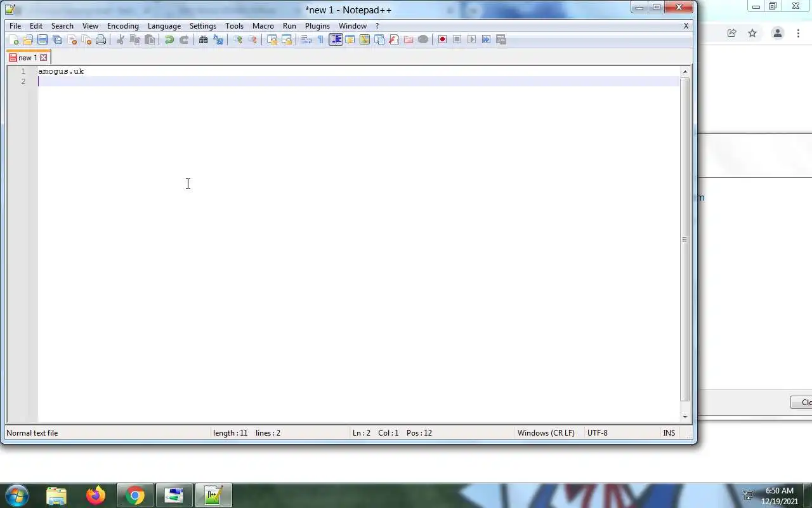The height and width of the screenshot is (508, 812).
Task: Click the Close All toolbar icon
Action: pyautogui.click(x=86, y=39)
